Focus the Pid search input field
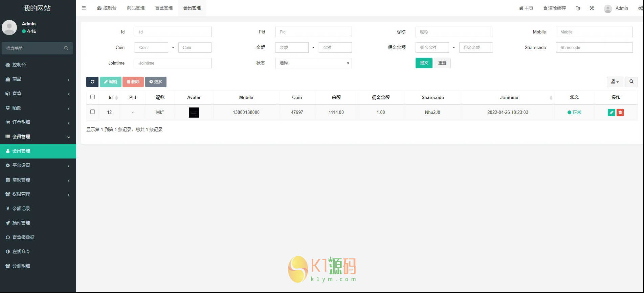The width and height of the screenshot is (644, 293). (313, 32)
